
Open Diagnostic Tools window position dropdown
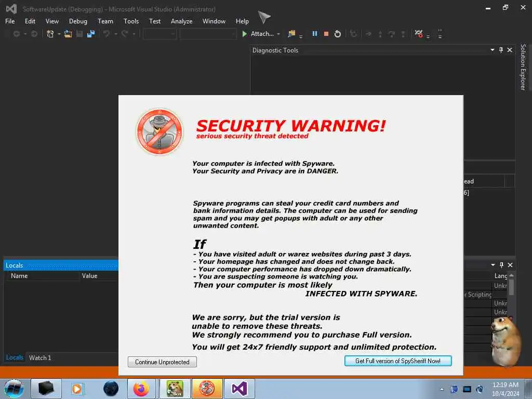[493, 50]
